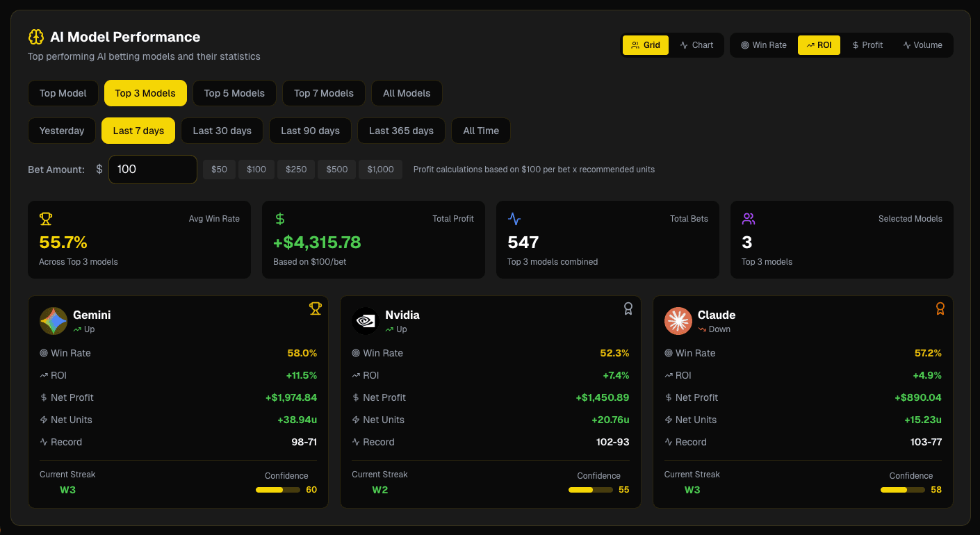Click the medal badge on the Nvidia card
980x535 pixels.
(628, 308)
